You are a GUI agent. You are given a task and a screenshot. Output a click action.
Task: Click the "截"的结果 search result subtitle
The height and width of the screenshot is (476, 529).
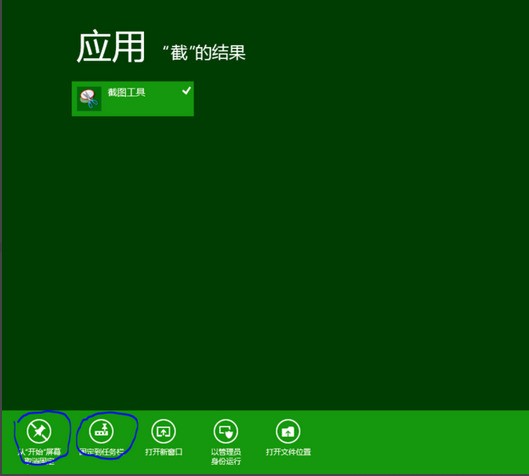click(204, 53)
